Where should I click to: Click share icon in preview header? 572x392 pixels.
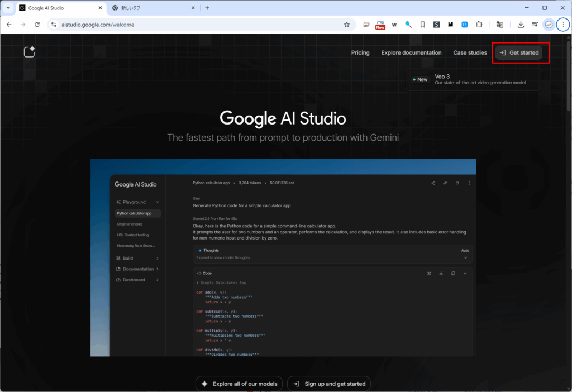pos(433,183)
